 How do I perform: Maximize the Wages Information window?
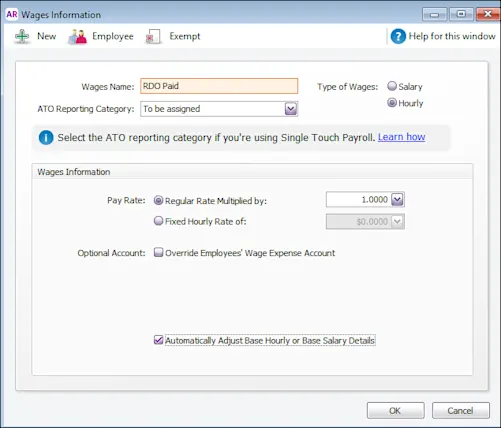point(461,14)
